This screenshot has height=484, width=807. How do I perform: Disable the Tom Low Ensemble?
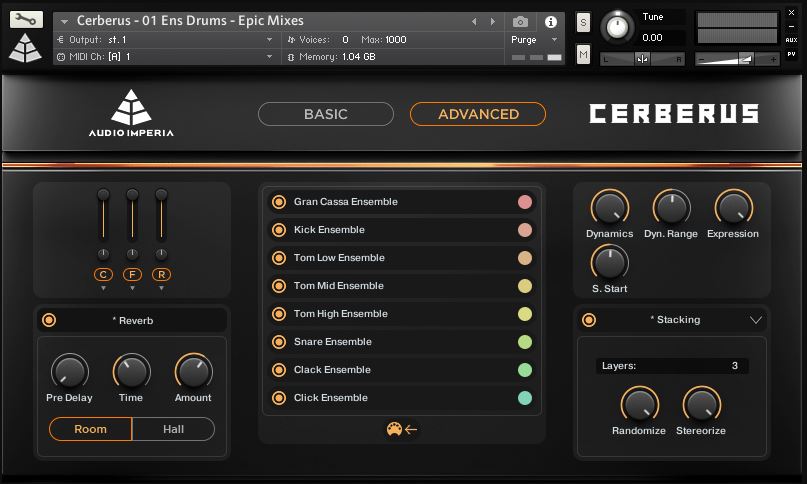point(279,257)
